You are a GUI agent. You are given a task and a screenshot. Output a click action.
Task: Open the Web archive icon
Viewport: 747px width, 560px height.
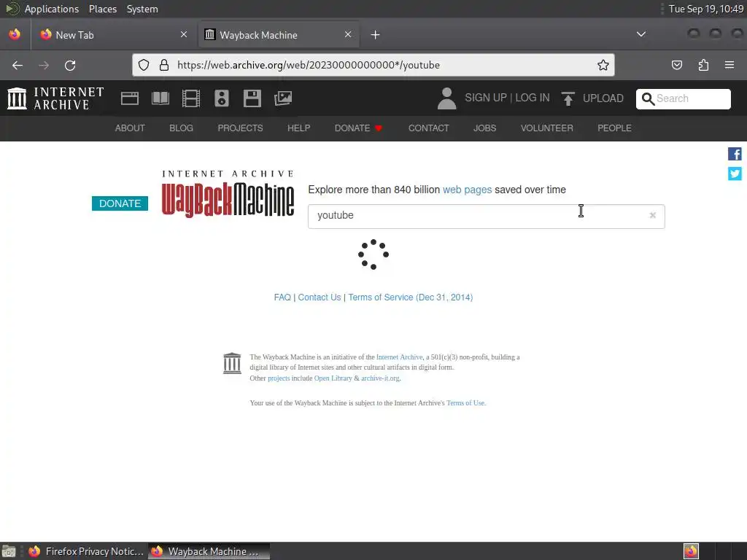click(x=130, y=98)
